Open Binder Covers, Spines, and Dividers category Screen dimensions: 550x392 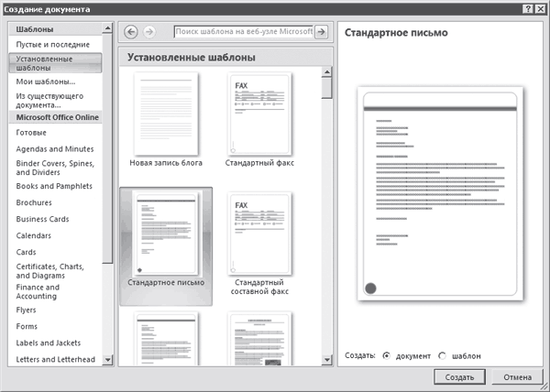tap(55, 168)
